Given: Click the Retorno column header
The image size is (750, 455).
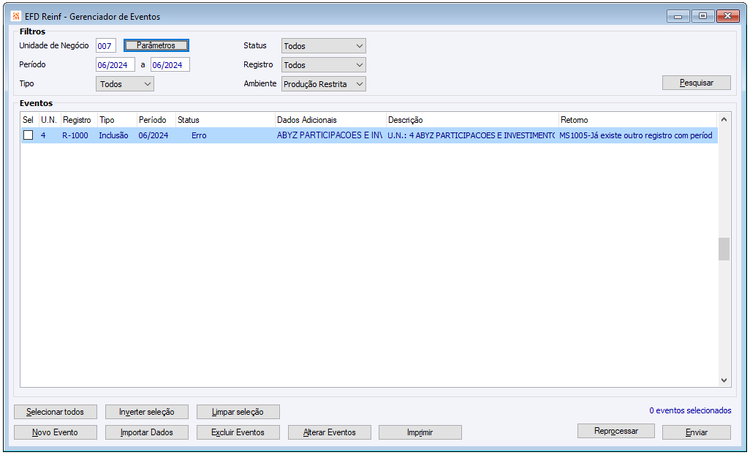Looking at the screenshot, I should coord(638,120).
